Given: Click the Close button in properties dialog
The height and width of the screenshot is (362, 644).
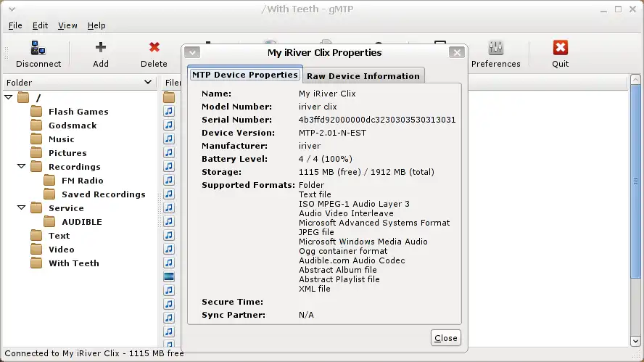Looking at the screenshot, I should 445,338.
